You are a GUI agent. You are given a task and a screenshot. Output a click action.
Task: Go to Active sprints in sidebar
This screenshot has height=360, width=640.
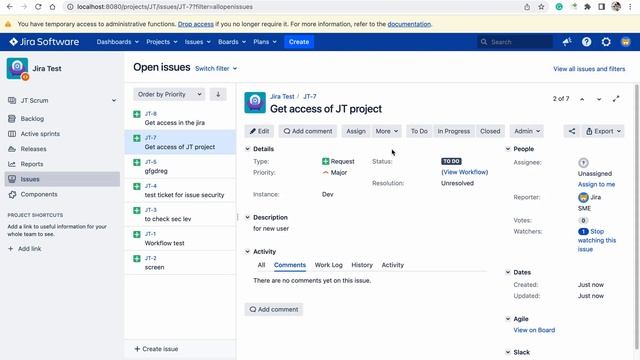[x=40, y=134]
